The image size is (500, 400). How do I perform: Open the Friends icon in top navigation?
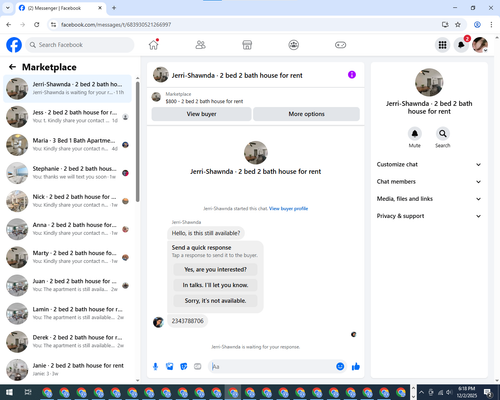coord(200,45)
